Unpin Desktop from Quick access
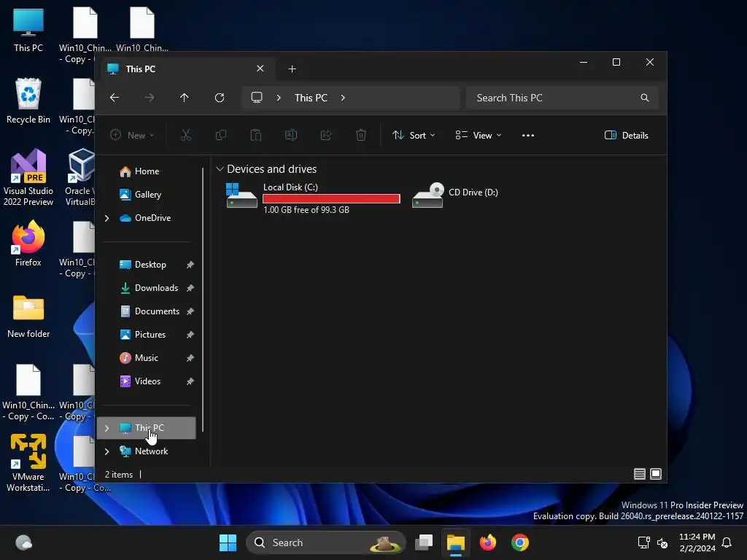The height and width of the screenshot is (560, 747). [x=190, y=265]
